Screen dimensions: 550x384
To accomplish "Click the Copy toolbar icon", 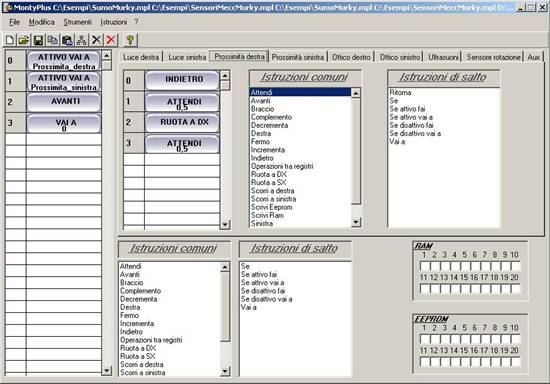I will coord(53,40).
